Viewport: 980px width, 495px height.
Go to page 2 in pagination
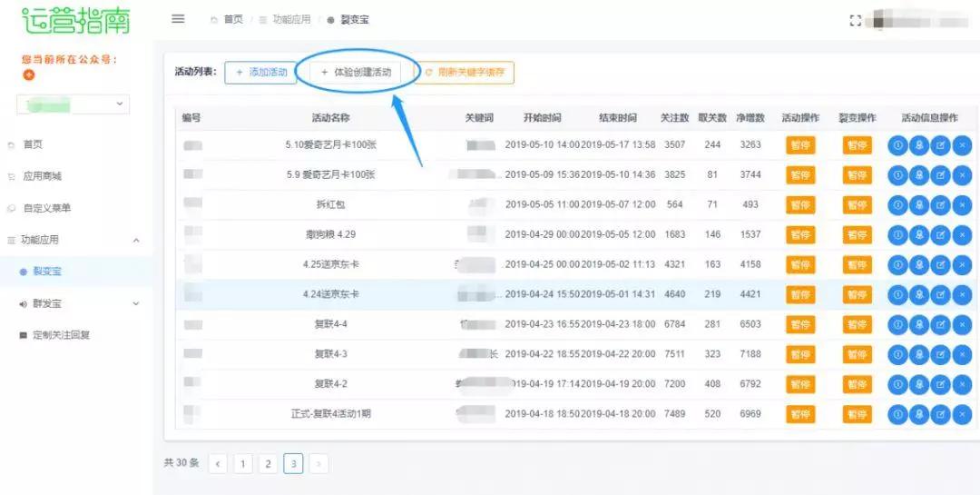point(268,464)
